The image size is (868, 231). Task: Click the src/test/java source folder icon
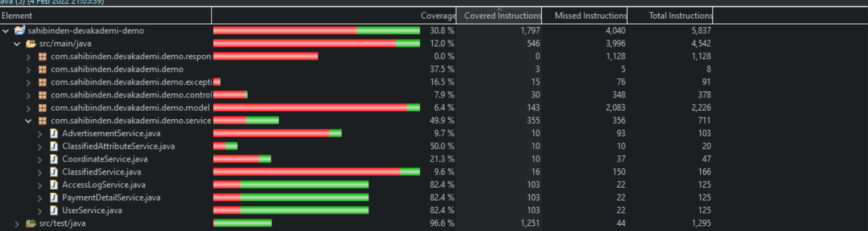tap(31, 224)
